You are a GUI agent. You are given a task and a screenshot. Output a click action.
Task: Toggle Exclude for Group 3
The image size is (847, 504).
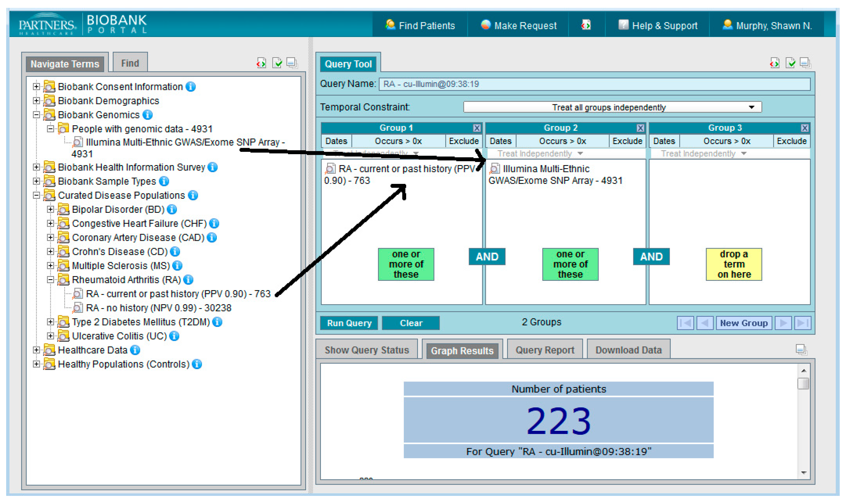792,141
